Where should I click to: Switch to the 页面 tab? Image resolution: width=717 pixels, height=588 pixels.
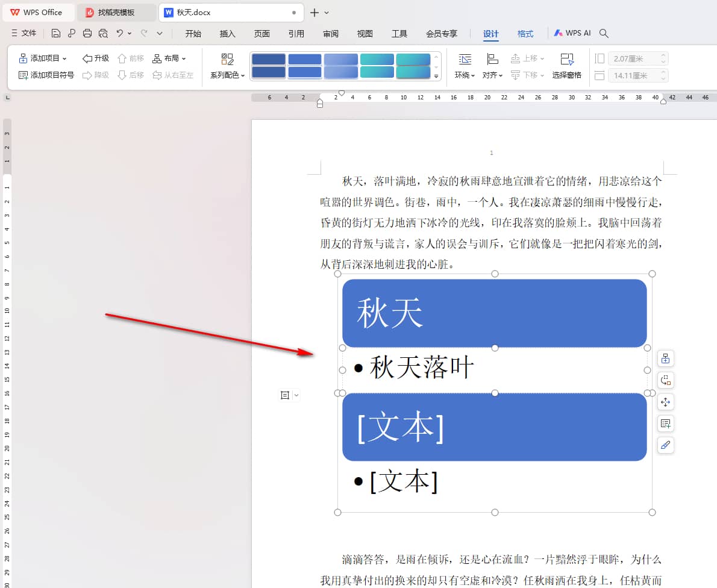click(x=262, y=33)
